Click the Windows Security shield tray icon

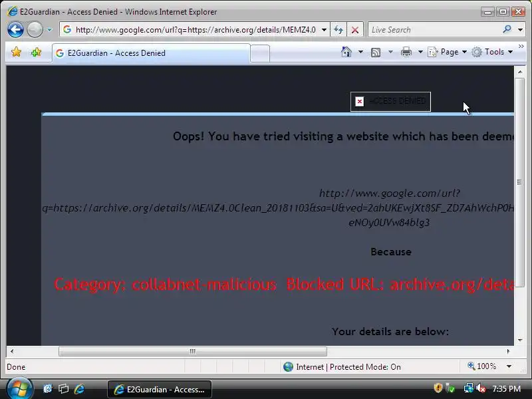coord(438,388)
